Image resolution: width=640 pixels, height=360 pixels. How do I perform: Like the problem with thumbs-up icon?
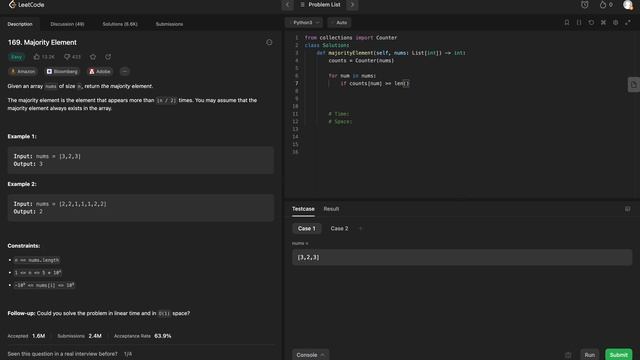pyautogui.click(x=37, y=57)
